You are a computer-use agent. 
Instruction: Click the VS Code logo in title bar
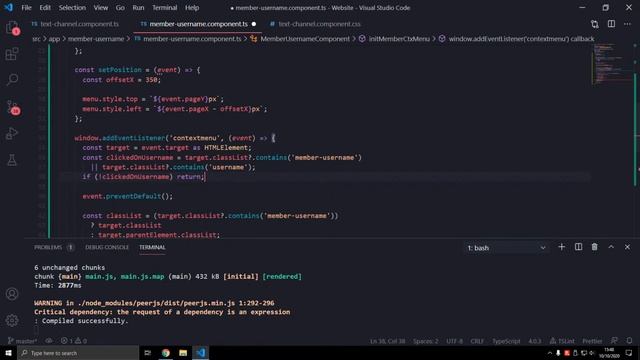[9, 7]
